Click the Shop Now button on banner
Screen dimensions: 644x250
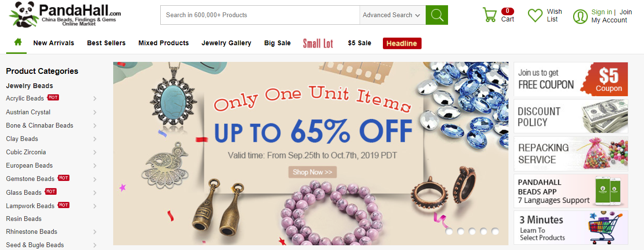click(x=312, y=172)
